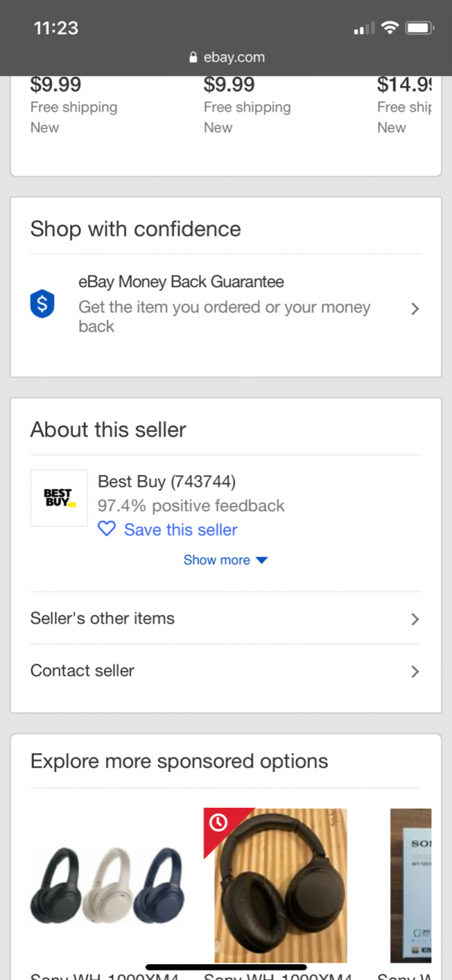
Task: Tap the blue Money Back Guarantee shield icon
Action: click(42, 305)
